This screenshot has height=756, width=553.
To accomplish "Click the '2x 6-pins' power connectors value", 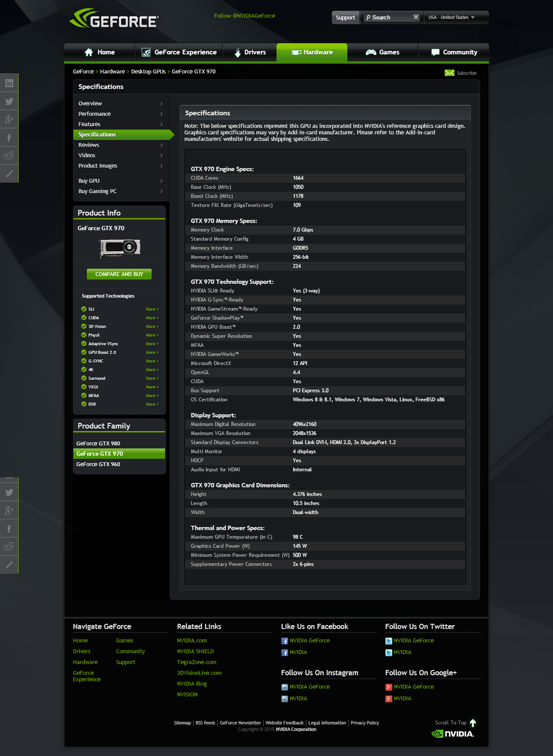I will (303, 564).
